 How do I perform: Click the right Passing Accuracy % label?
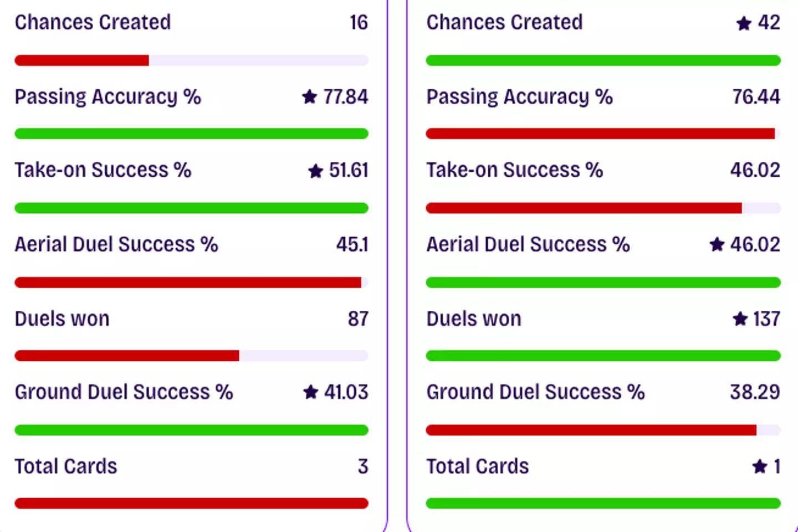pyautogui.click(x=519, y=97)
